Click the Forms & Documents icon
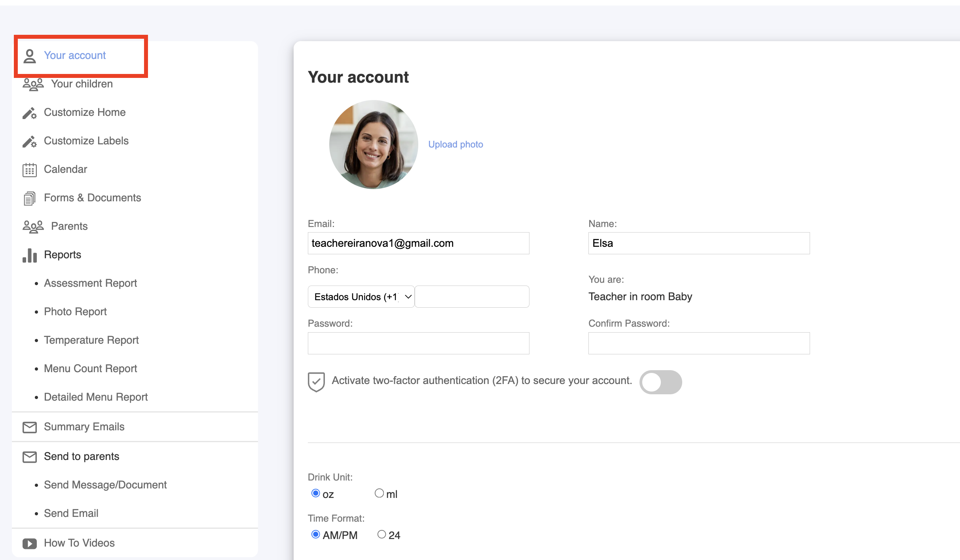The image size is (960, 560). (x=30, y=198)
